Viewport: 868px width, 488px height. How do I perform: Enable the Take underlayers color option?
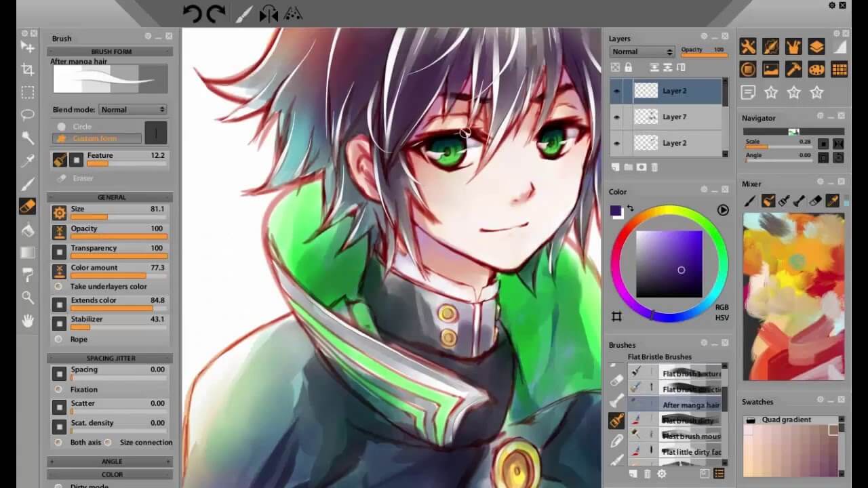[58, 286]
